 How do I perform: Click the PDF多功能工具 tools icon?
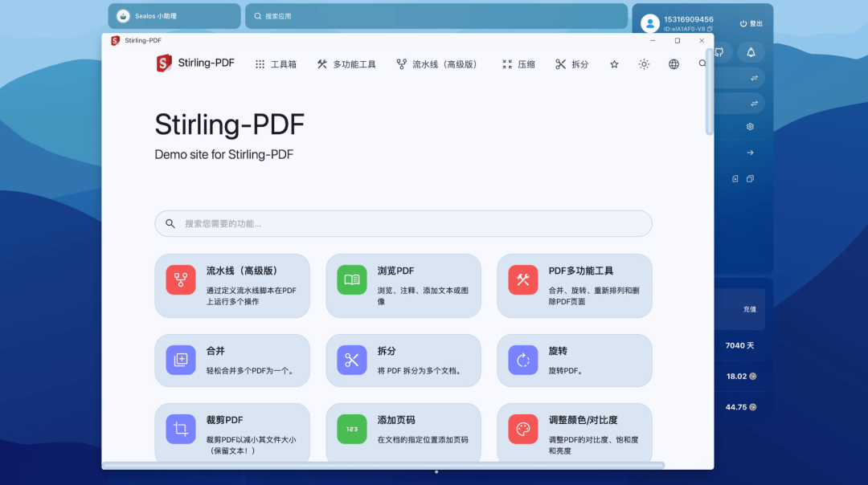coord(523,279)
